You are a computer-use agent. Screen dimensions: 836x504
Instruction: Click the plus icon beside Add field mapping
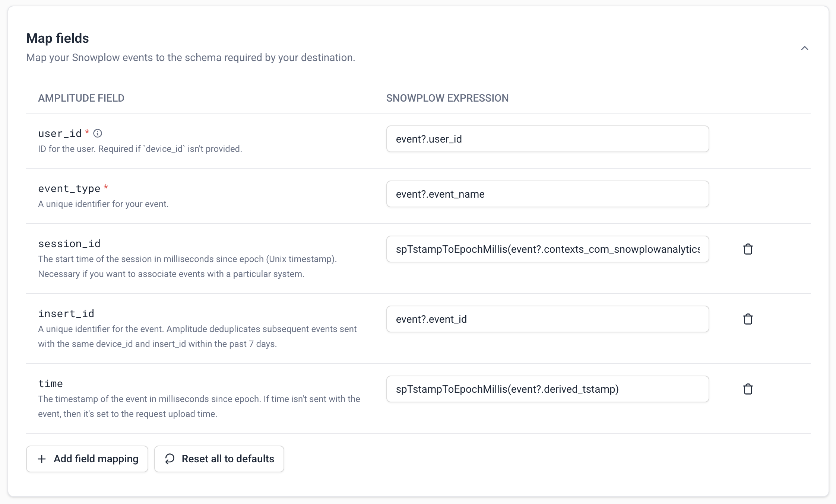pos(42,459)
